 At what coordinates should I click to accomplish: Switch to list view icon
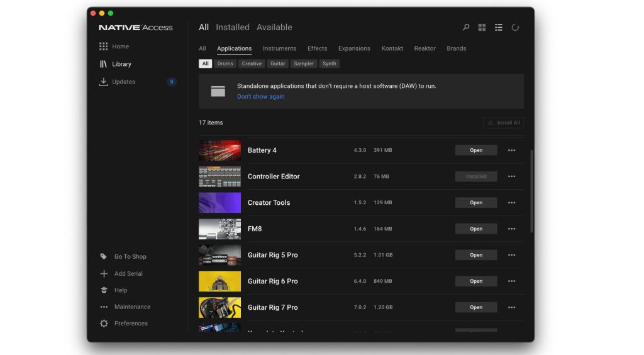point(498,28)
